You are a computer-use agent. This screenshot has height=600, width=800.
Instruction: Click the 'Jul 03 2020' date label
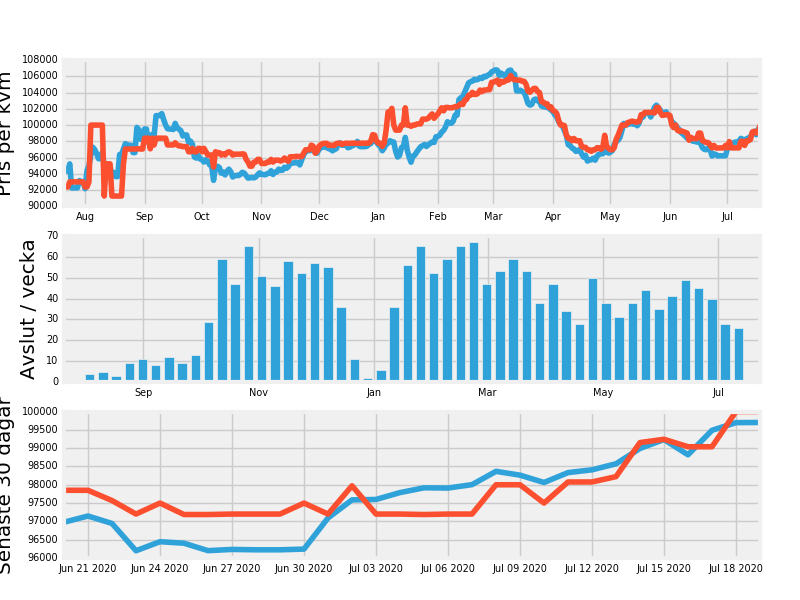(376, 568)
